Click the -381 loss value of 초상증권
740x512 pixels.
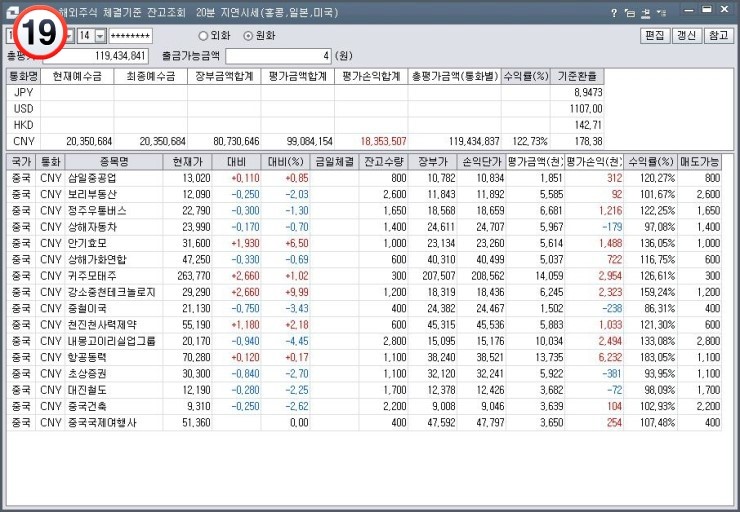point(612,374)
